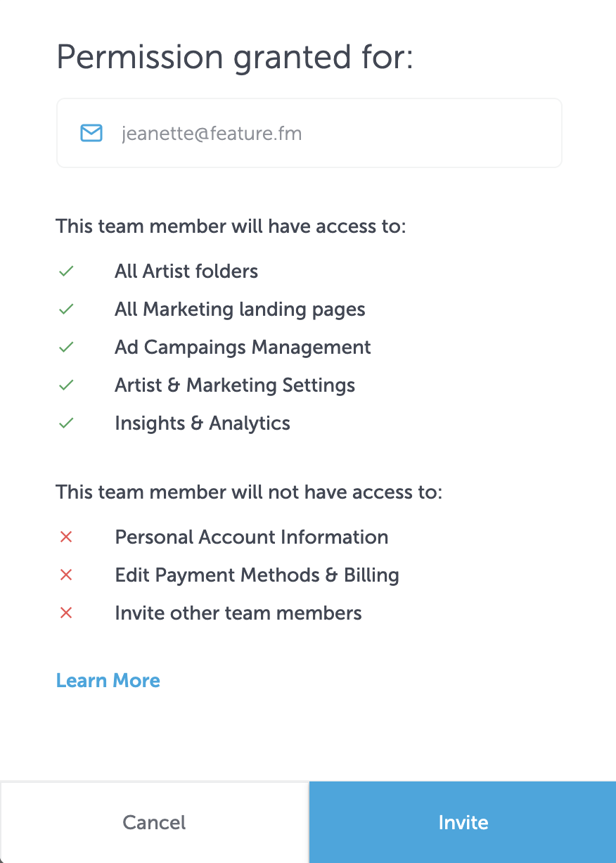This screenshot has height=863, width=616.
Task: Click the red X beside Personal Account Information
Action: click(x=66, y=537)
